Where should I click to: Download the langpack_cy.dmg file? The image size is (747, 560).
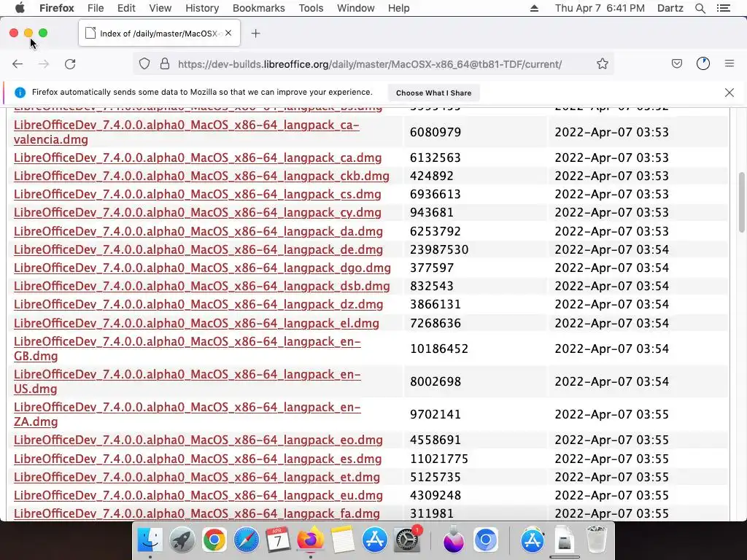pyautogui.click(x=197, y=212)
